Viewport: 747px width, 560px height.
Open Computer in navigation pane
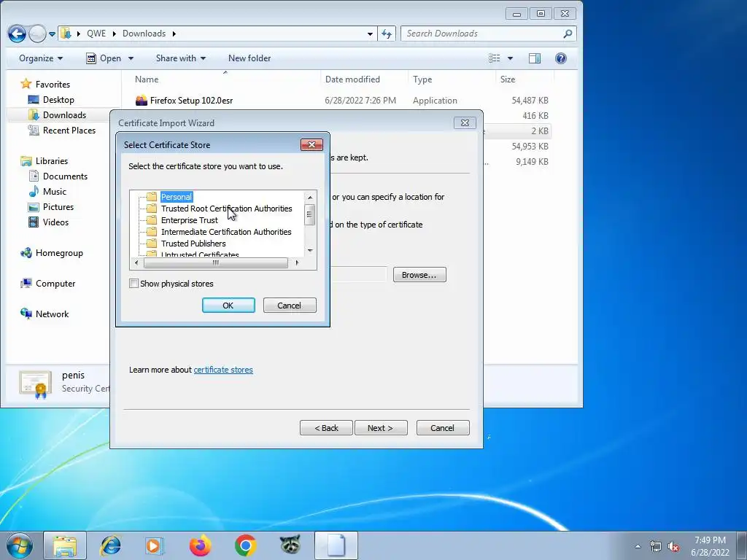point(55,284)
